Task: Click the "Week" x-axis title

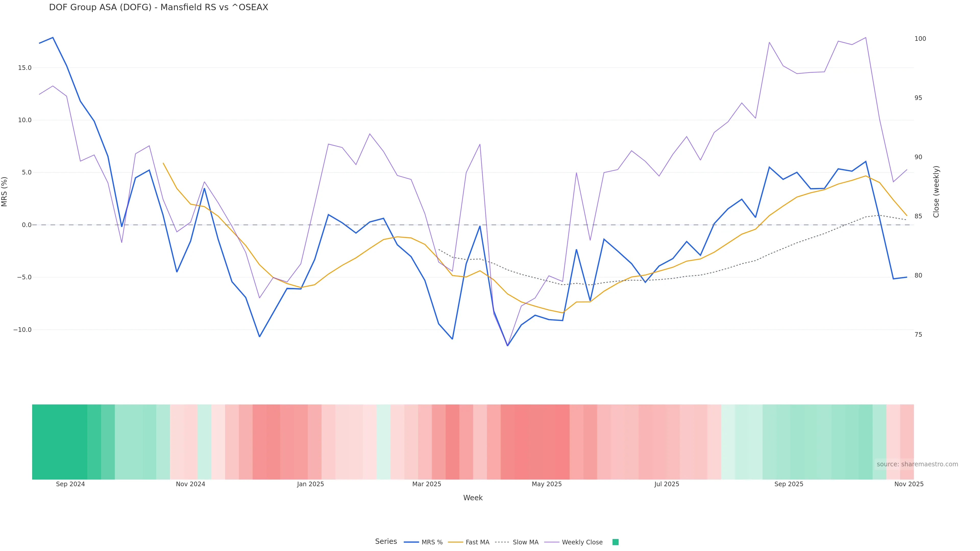Action: pyautogui.click(x=473, y=498)
